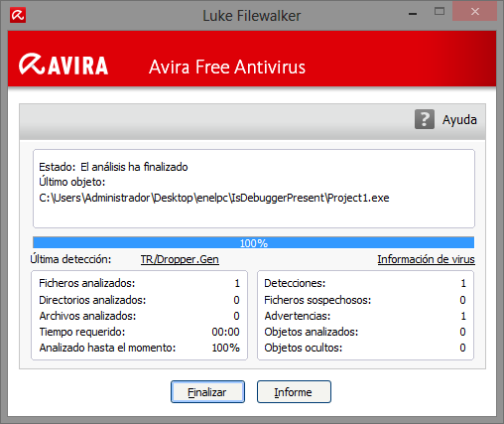This screenshot has width=504, height=424.
Task: Click the 'Ficheros sospechosos:' row
Action: tap(365, 300)
